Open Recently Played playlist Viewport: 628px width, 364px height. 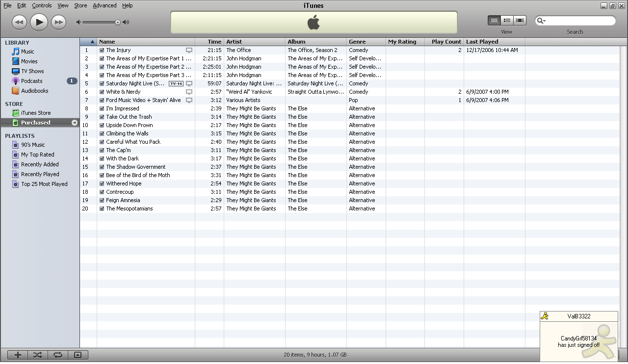click(40, 174)
